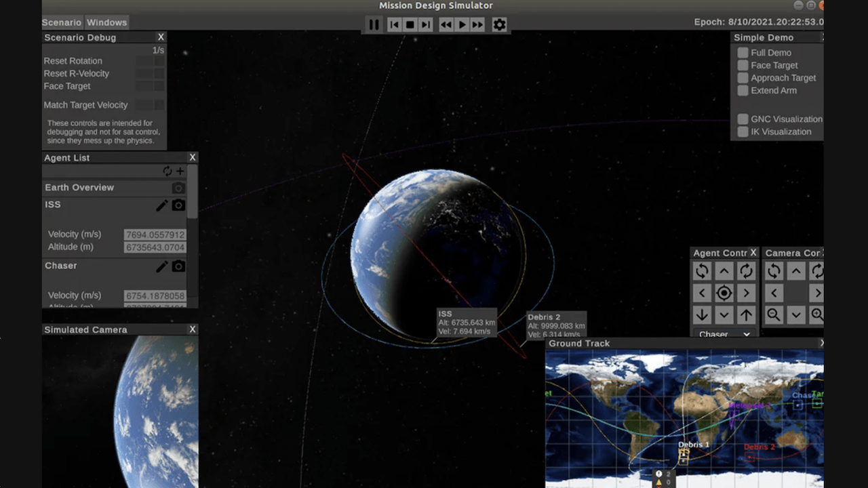868x488 pixels.
Task: Enable the Full Demo checkbox
Action: (743, 52)
